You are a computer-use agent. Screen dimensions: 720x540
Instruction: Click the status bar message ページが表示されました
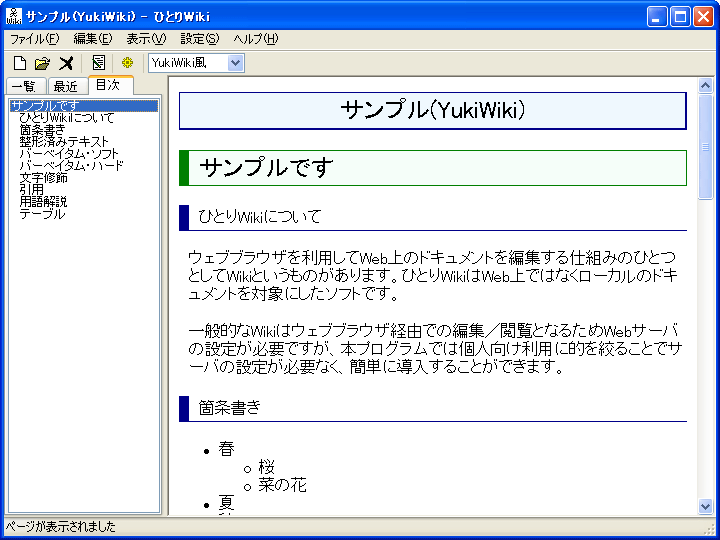tap(60, 527)
